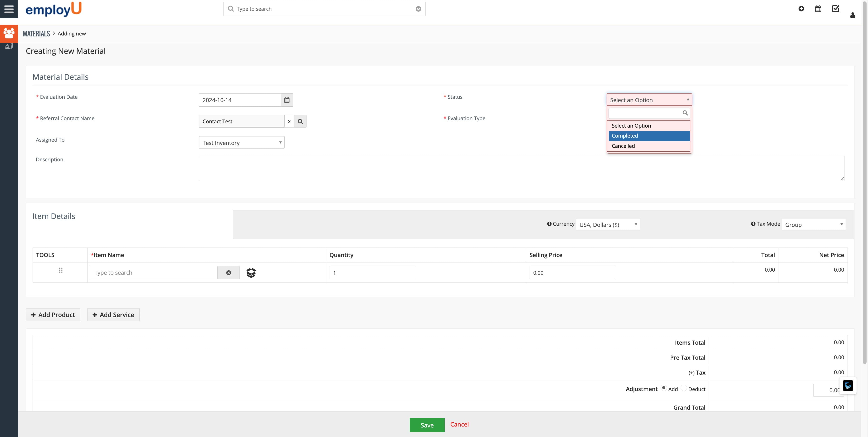868x437 pixels.
Task: Open the calendar icon in header
Action: 818,9
